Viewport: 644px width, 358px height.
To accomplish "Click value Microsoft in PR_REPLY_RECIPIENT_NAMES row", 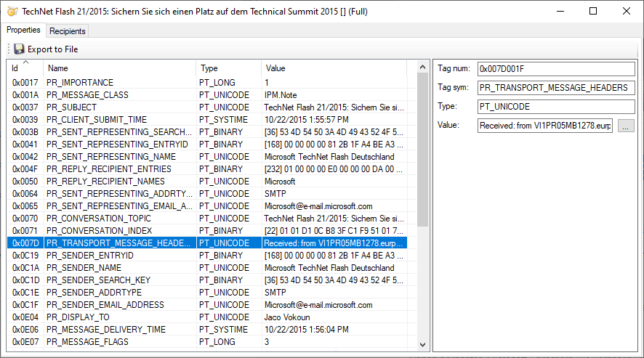I will point(280,181).
